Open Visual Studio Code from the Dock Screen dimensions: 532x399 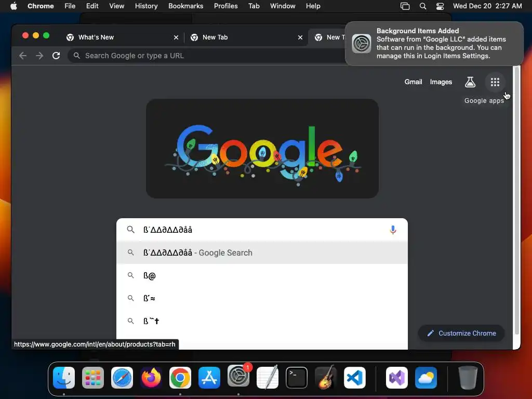click(355, 378)
